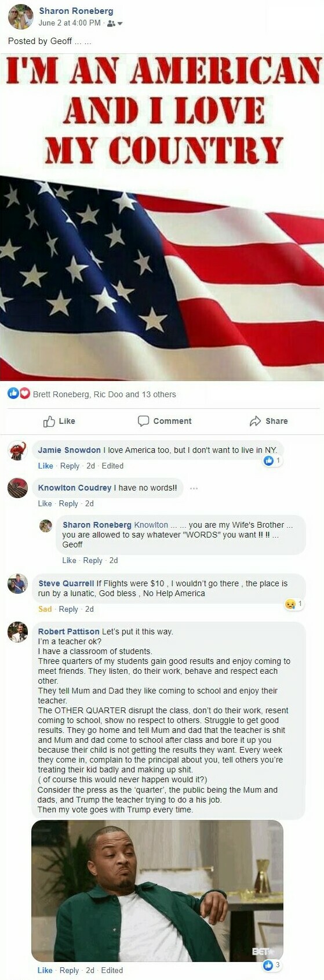Open the GIF in Robert Pattison's comment

pos(157,891)
